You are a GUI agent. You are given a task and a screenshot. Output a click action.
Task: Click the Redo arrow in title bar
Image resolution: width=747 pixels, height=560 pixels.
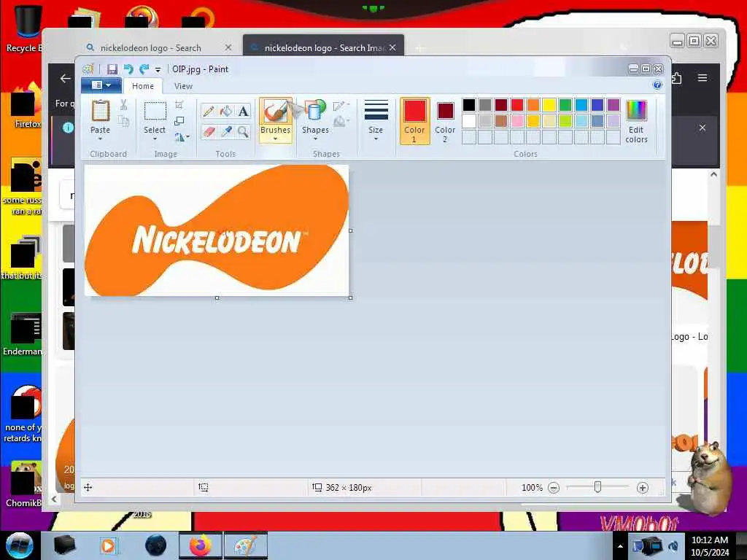[144, 69]
